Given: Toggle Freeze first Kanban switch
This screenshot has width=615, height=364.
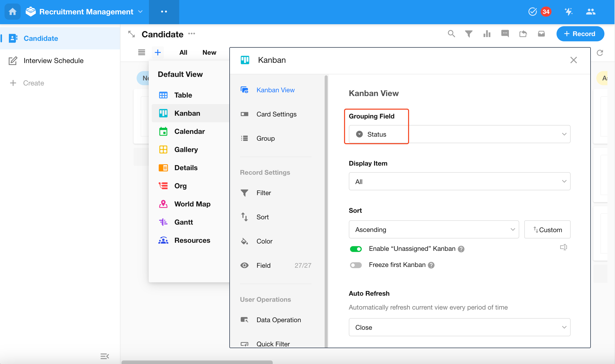Looking at the screenshot, I should (356, 265).
